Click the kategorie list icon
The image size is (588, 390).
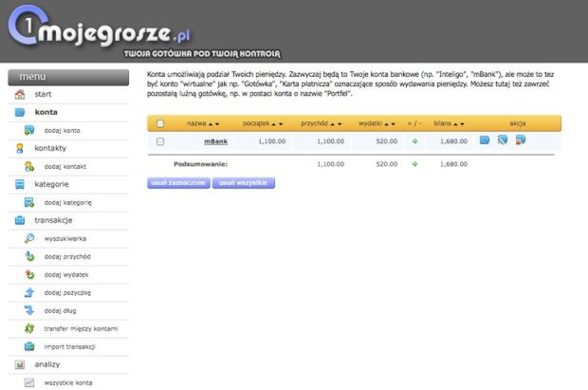[20, 184]
